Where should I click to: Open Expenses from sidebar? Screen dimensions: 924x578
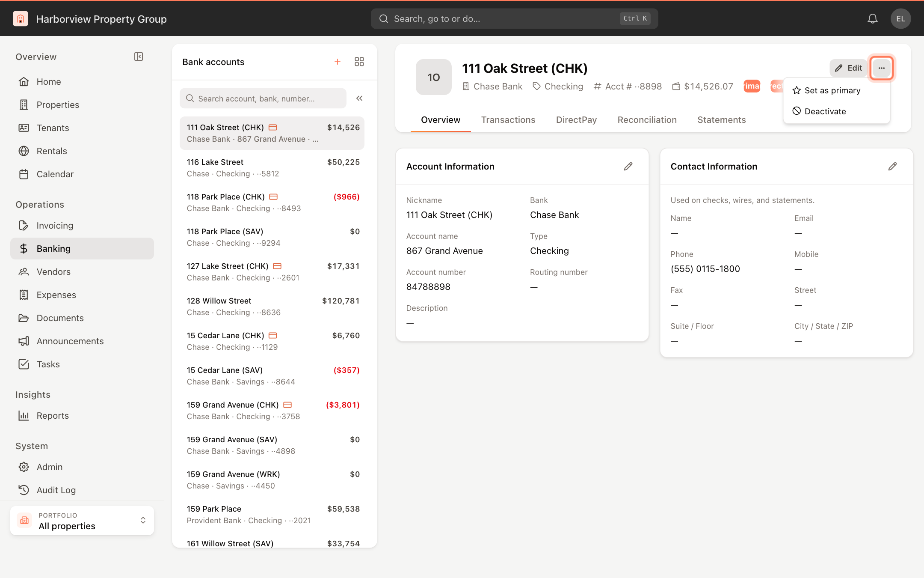coord(82,295)
